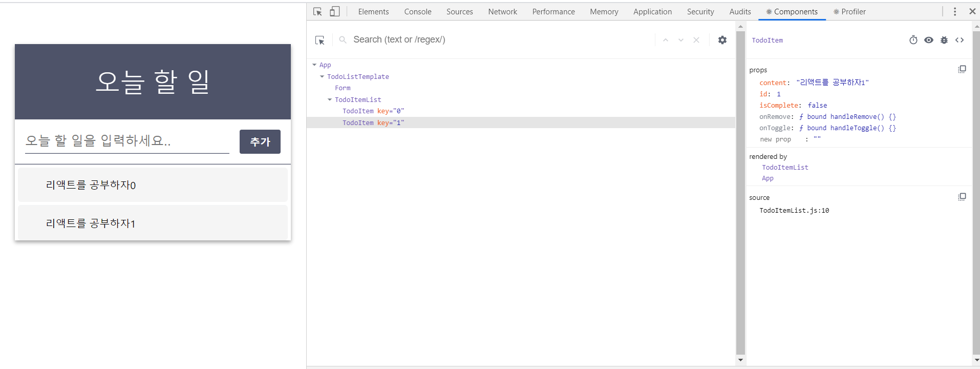Toggle device toolbar icon in DevTools
The height and width of the screenshot is (369, 980).
pos(335,11)
